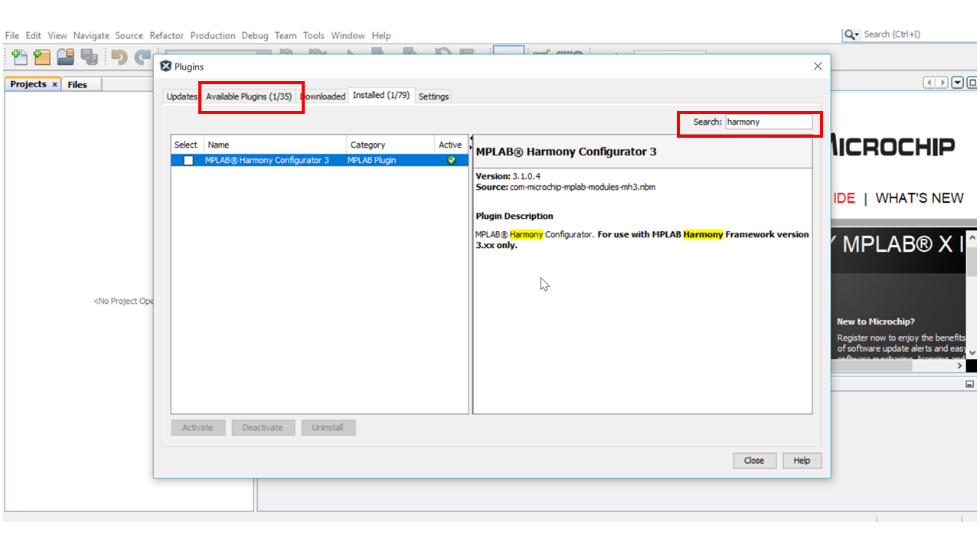Click the green Active status icon in the plugin row
The image size is (980, 551).
click(x=451, y=160)
